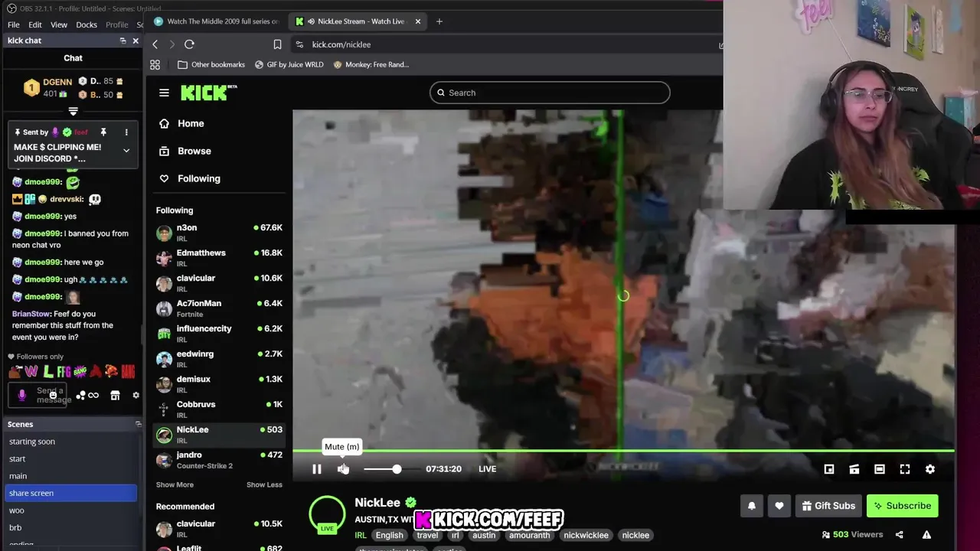The height and width of the screenshot is (551, 980).
Task: Collapse the chat leaderboard with its arrow
Action: click(x=73, y=112)
